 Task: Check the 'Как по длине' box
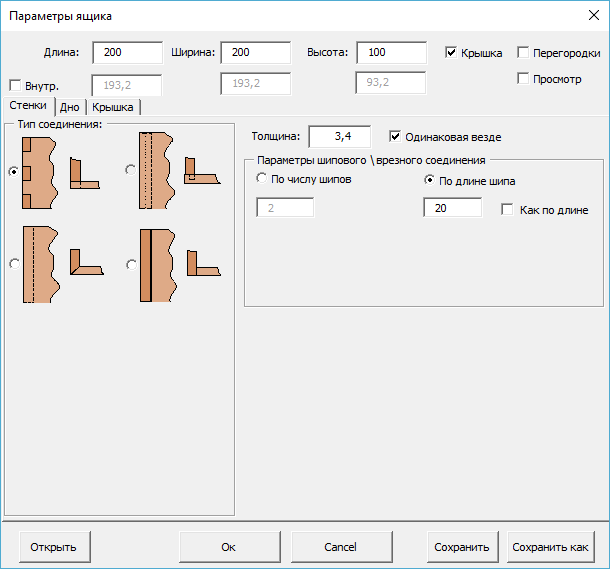[x=507, y=210]
